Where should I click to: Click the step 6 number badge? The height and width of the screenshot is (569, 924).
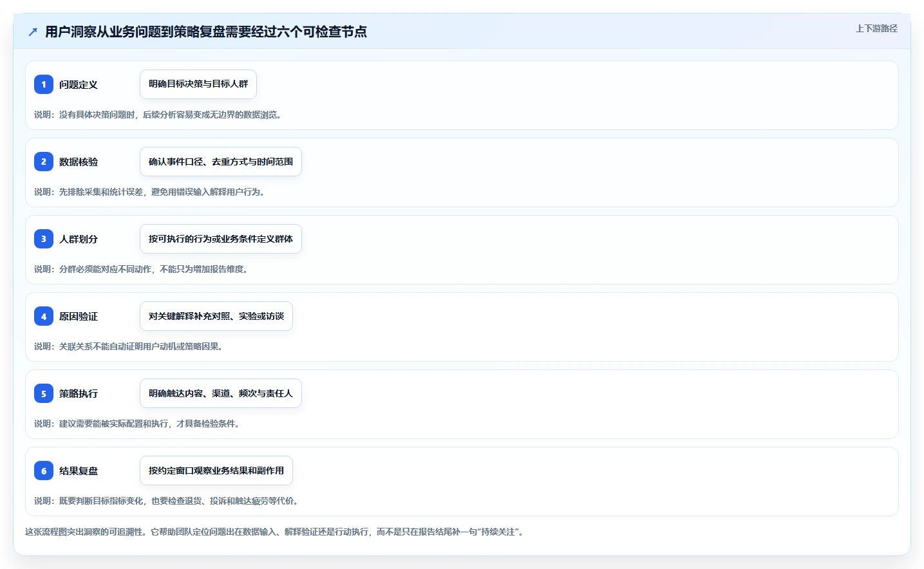[x=44, y=471]
